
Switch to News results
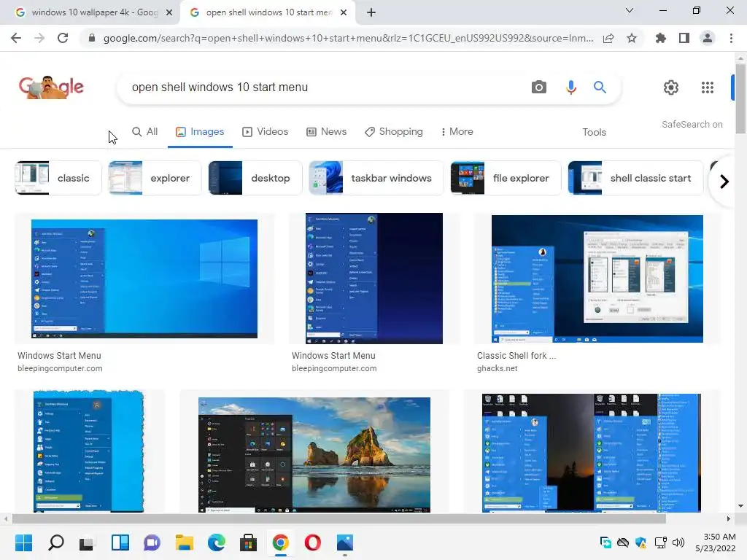[326, 132]
